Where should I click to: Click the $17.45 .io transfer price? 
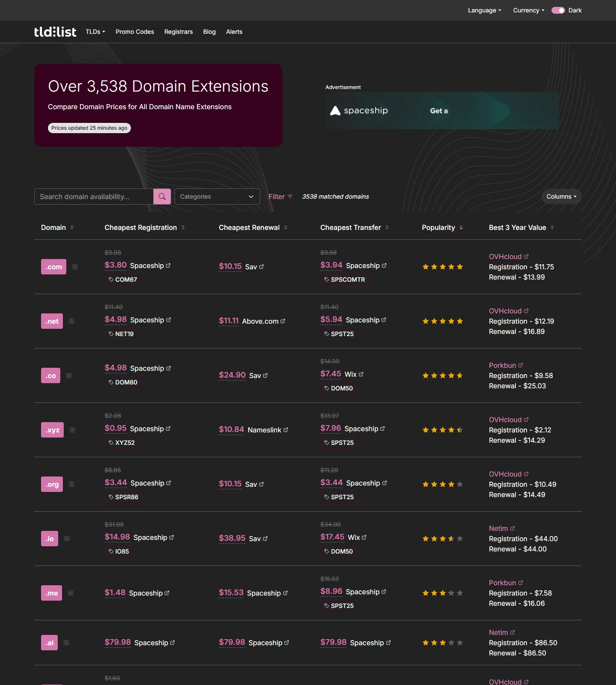coord(332,537)
